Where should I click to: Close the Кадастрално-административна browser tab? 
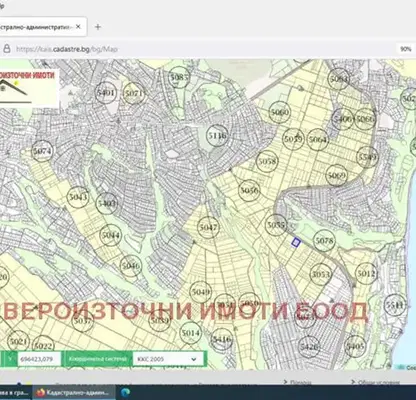(x=78, y=27)
